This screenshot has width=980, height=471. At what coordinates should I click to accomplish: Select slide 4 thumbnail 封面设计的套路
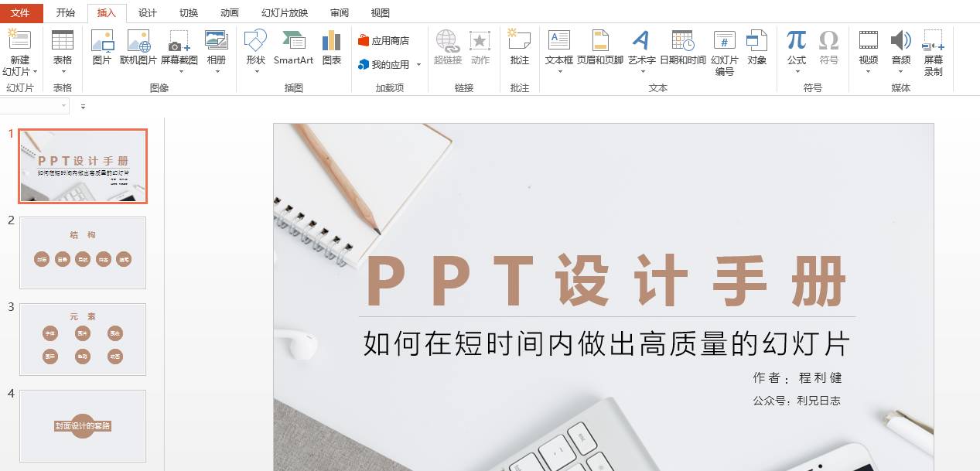(x=83, y=425)
